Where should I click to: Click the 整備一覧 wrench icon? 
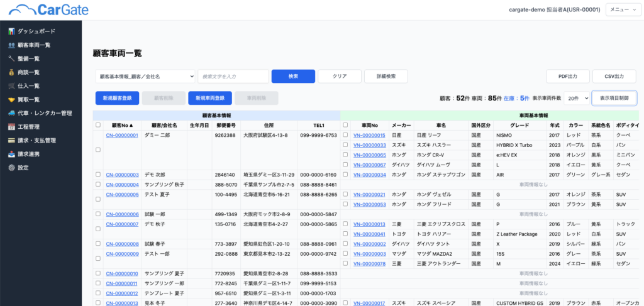click(x=11, y=58)
